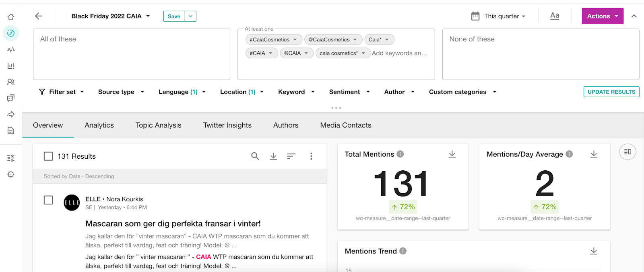Image resolution: width=644 pixels, height=272 pixels.
Task: Open the sliders settings sidebar icon
Action: pyautogui.click(x=11, y=158)
